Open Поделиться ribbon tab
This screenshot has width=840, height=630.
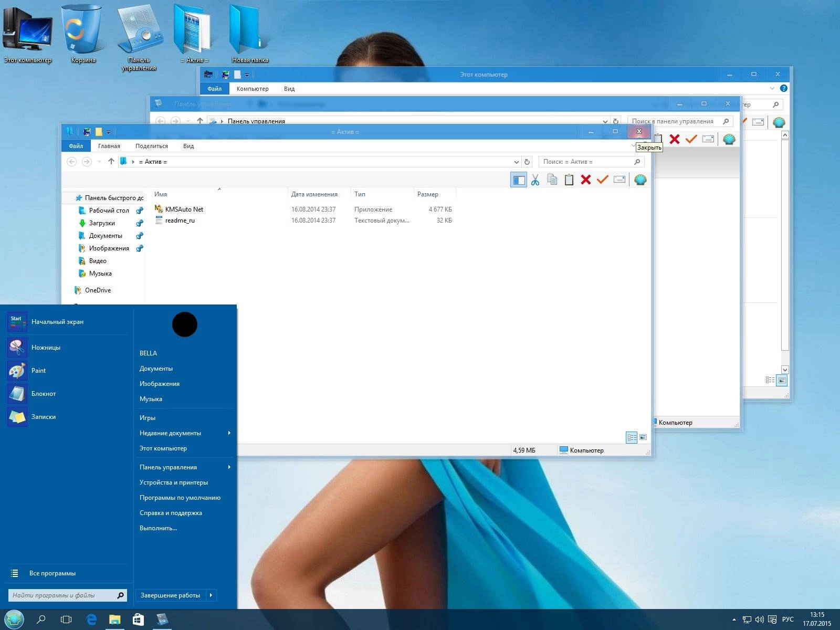(x=152, y=146)
